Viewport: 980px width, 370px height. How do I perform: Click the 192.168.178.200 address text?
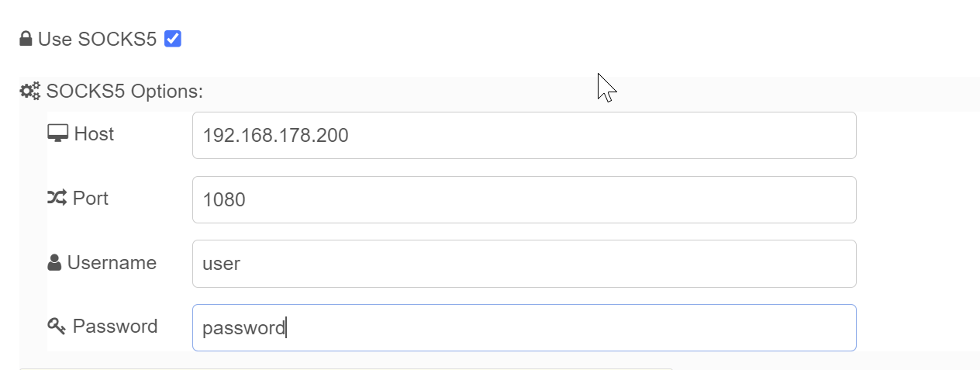(x=275, y=136)
